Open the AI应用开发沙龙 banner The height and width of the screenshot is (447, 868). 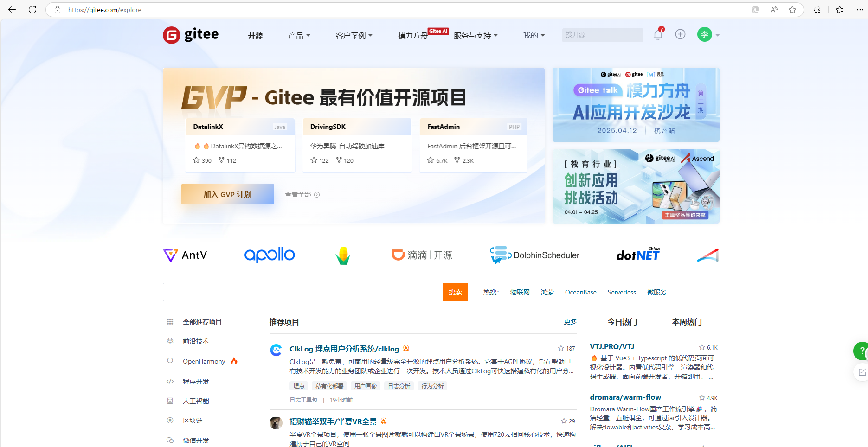[636, 105]
